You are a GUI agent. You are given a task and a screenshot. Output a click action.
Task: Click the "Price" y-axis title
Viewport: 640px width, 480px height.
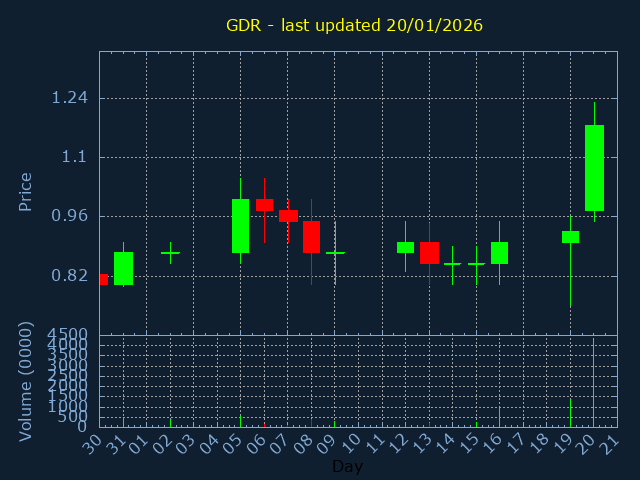click(x=26, y=191)
